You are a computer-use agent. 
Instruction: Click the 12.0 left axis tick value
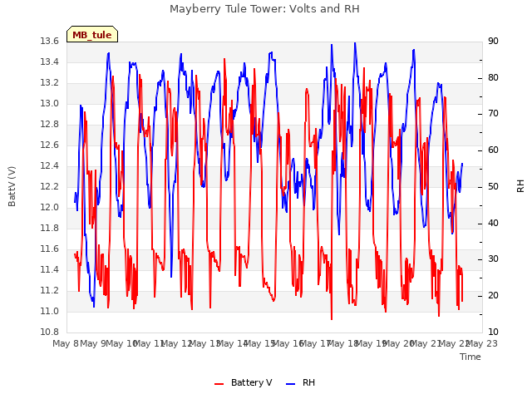(50, 207)
